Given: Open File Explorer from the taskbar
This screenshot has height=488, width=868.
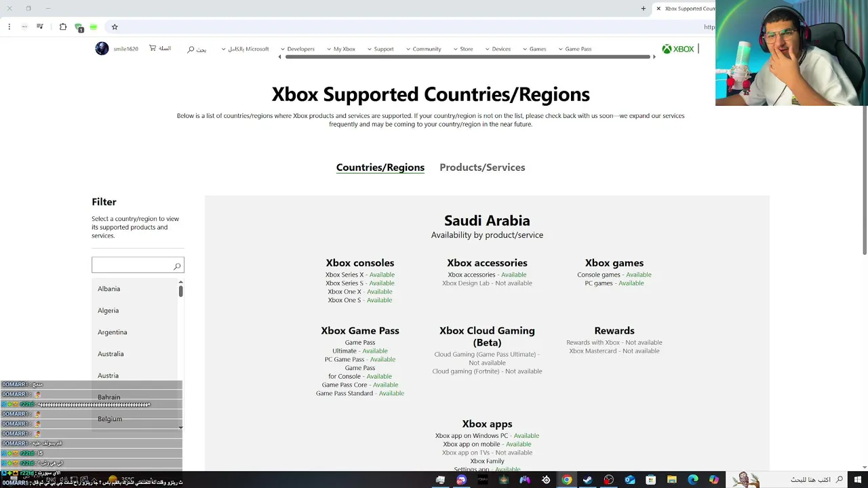Looking at the screenshot, I should pyautogui.click(x=672, y=480).
